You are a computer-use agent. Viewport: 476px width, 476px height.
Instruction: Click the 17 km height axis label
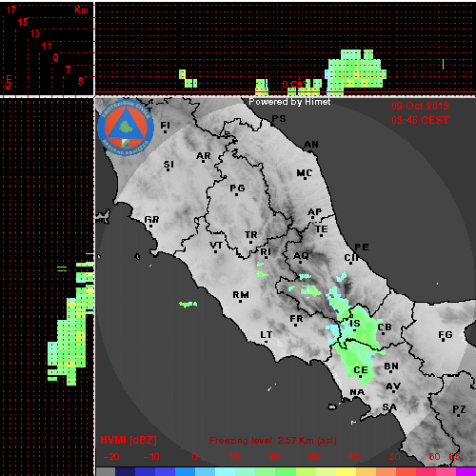pyautogui.click(x=11, y=10)
